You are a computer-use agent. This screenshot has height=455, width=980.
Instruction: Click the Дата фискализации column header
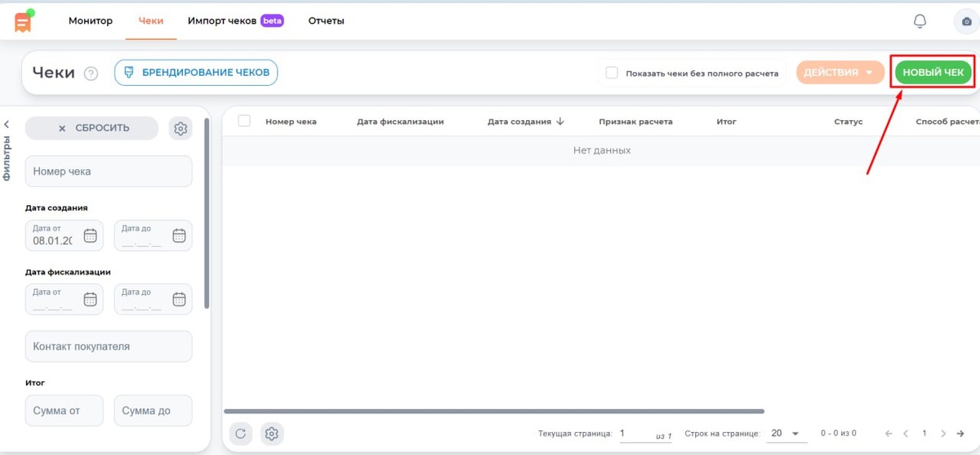400,122
